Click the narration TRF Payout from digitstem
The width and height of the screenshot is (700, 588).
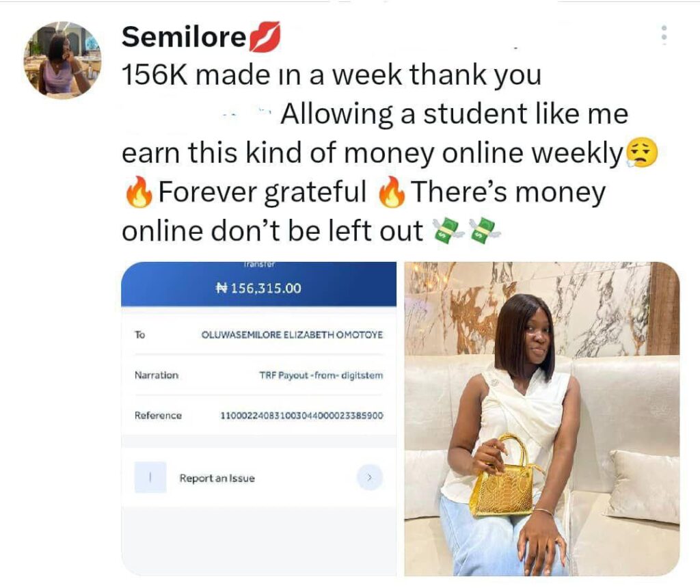pos(321,375)
